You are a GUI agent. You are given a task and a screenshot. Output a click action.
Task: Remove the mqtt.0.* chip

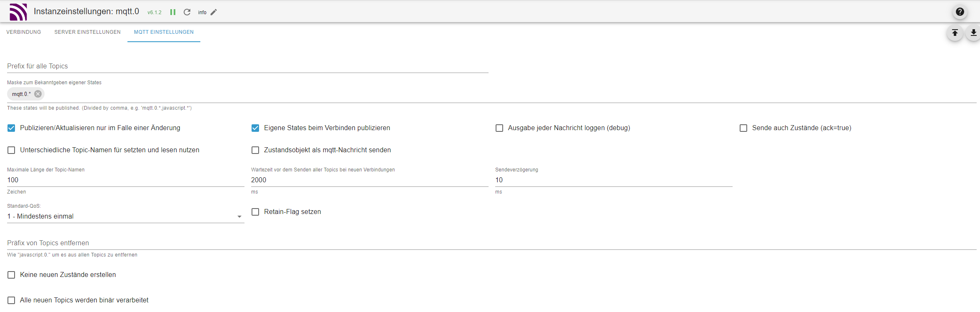pyautogui.click(x=38, y=94)
